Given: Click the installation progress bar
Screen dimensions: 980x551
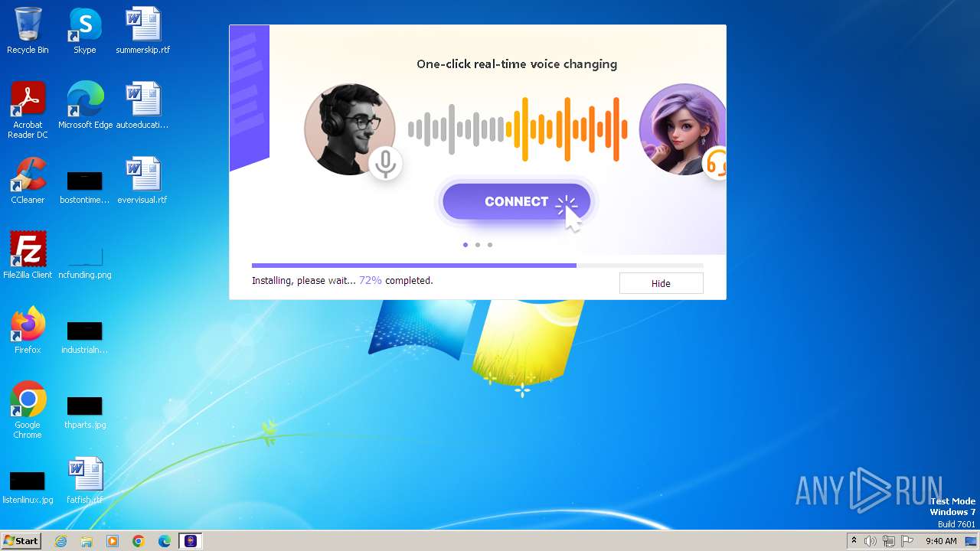Looking at the screenshot, I should click(x=478, y=266).
